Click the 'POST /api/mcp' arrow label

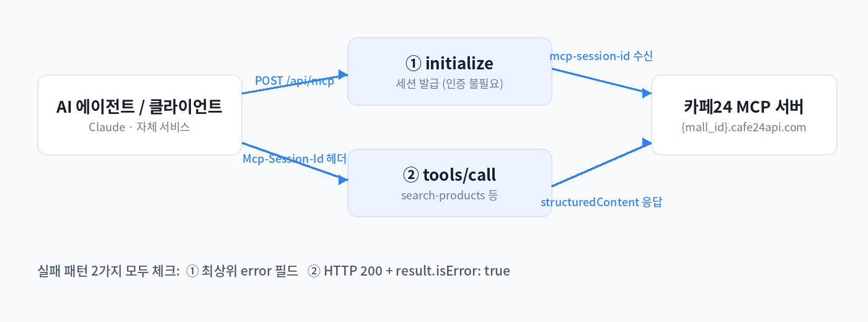tap(294, 80)
